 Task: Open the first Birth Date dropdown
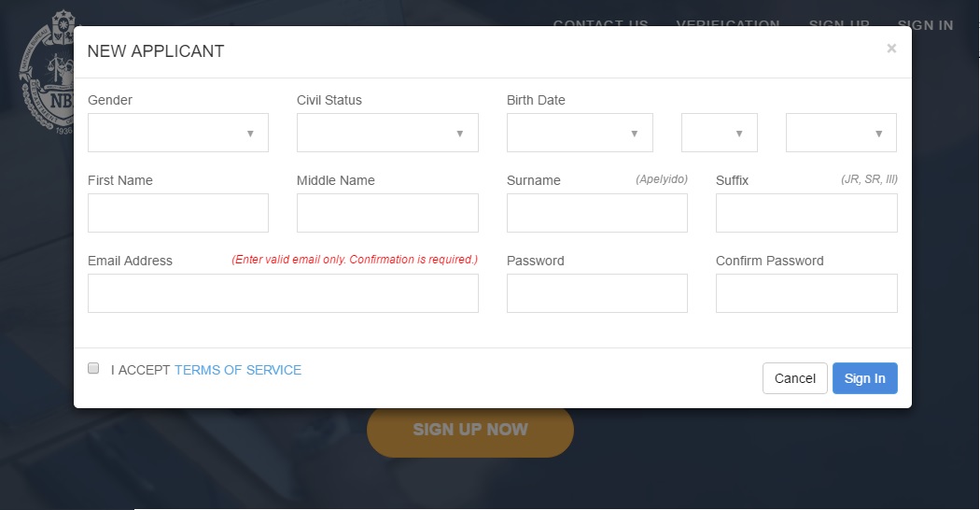580,133
